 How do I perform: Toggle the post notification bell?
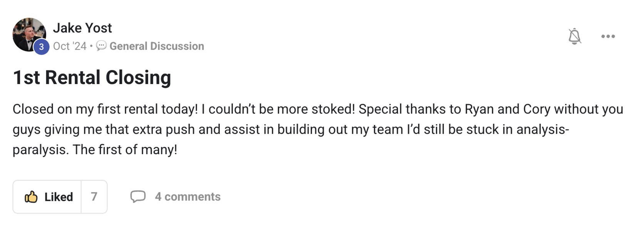(574, 36)
